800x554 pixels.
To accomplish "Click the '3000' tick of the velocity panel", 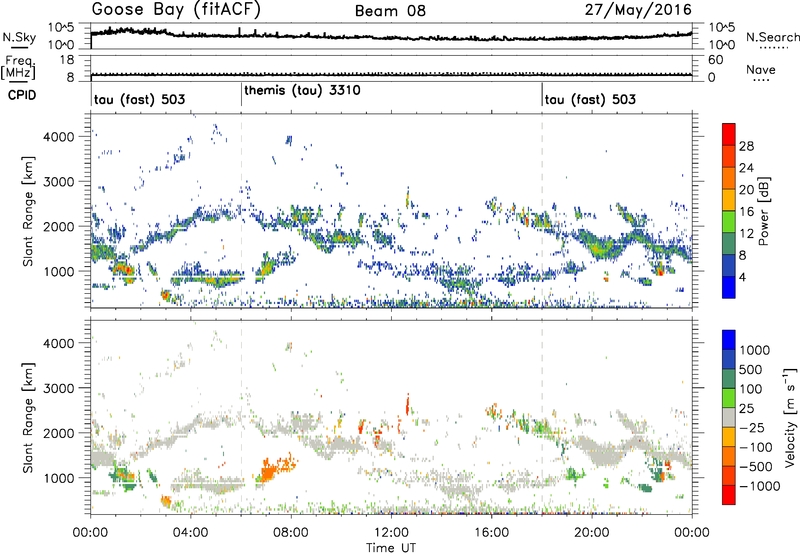I will (58, 388).
